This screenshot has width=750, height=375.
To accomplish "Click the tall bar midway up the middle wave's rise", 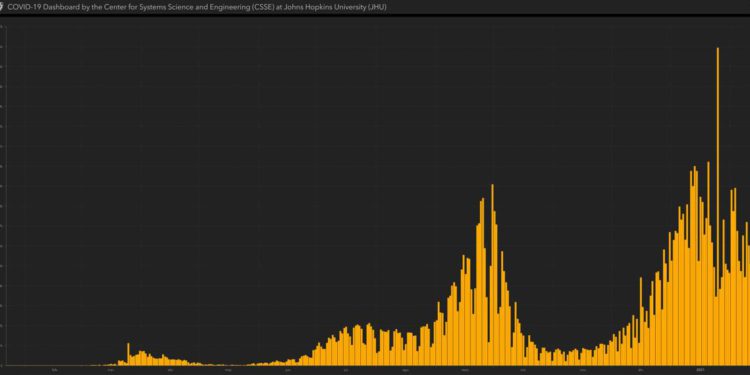I will point(463,310).
